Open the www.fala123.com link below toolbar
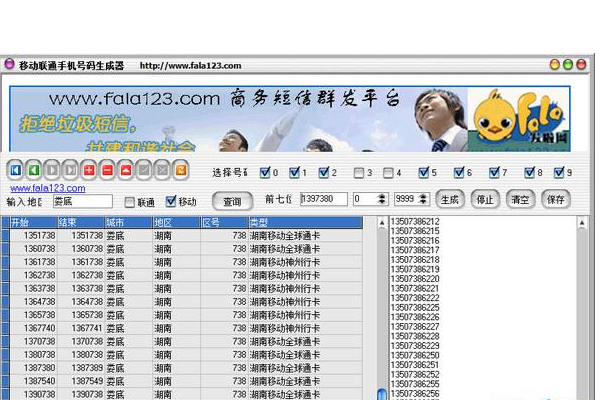This screenshot has width=600, height=400. click(48, 188)
